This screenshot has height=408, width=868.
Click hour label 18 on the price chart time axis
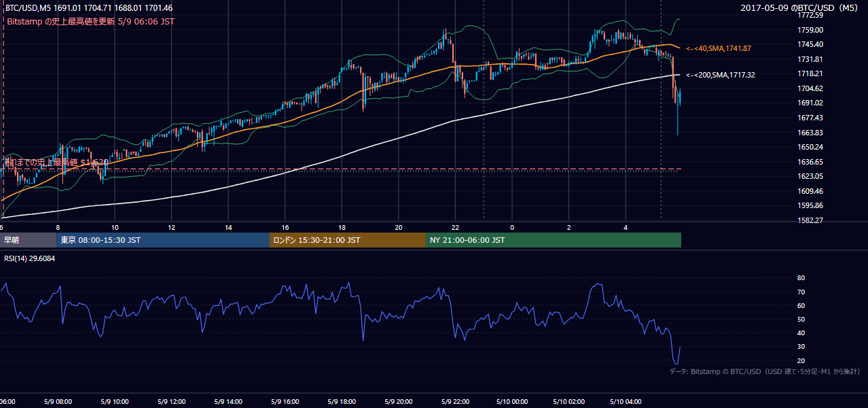pyautogui.click(x=342, y=227)
